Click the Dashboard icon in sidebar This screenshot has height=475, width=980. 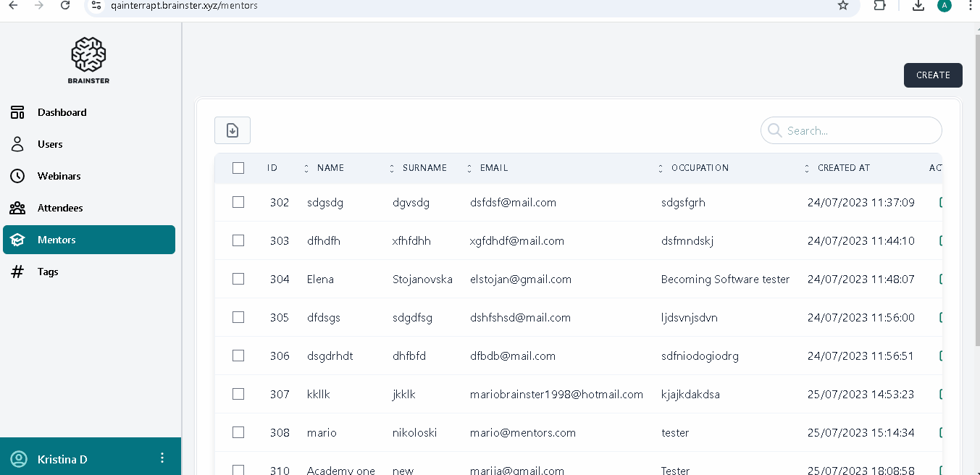coord(17,112)
